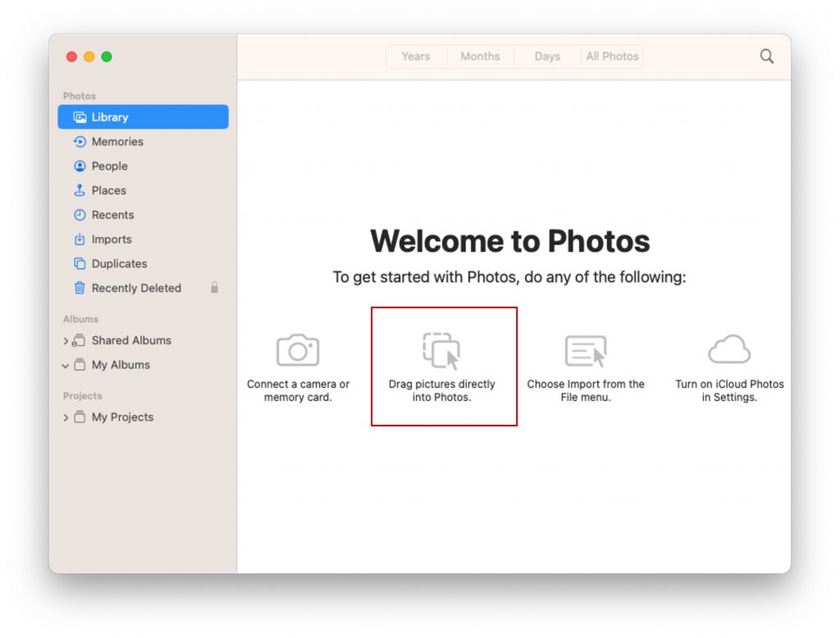Click the green full-screen window button
The image size is (840, 638).
point(107,57)
